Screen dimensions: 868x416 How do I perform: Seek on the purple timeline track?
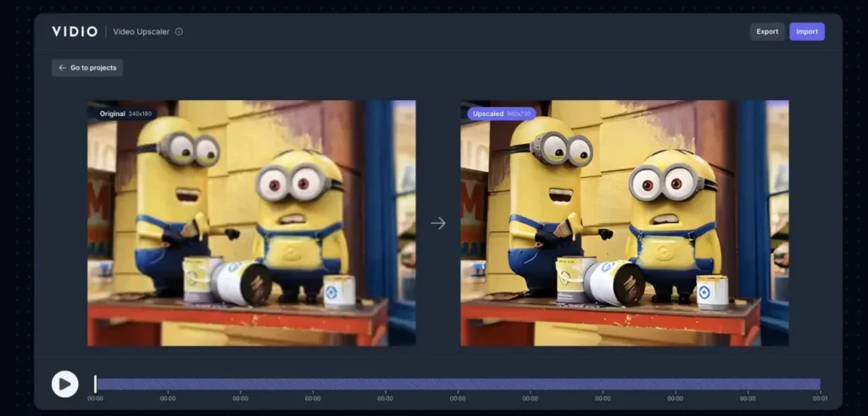tap(459, 384)
